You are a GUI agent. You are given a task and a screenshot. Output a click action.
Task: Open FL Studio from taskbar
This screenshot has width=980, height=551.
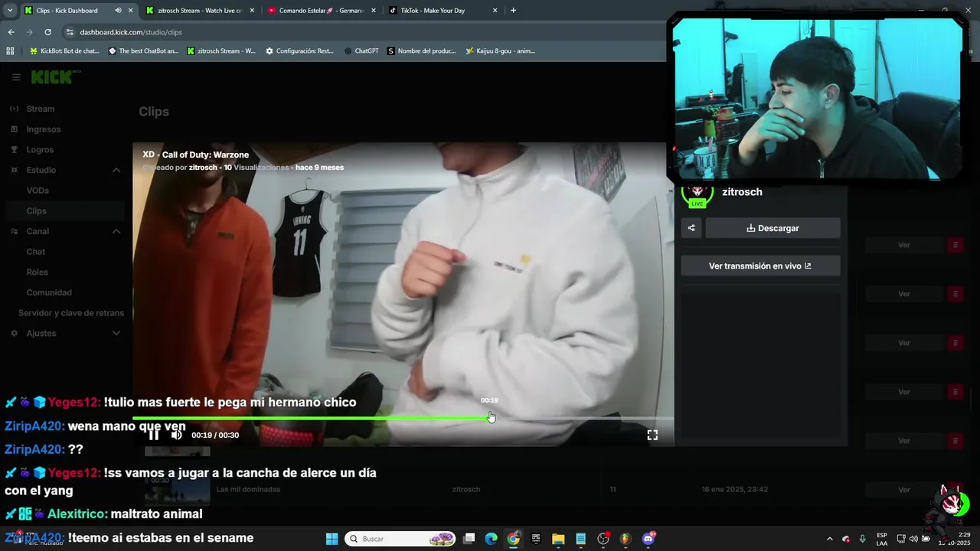click(626, 539)
